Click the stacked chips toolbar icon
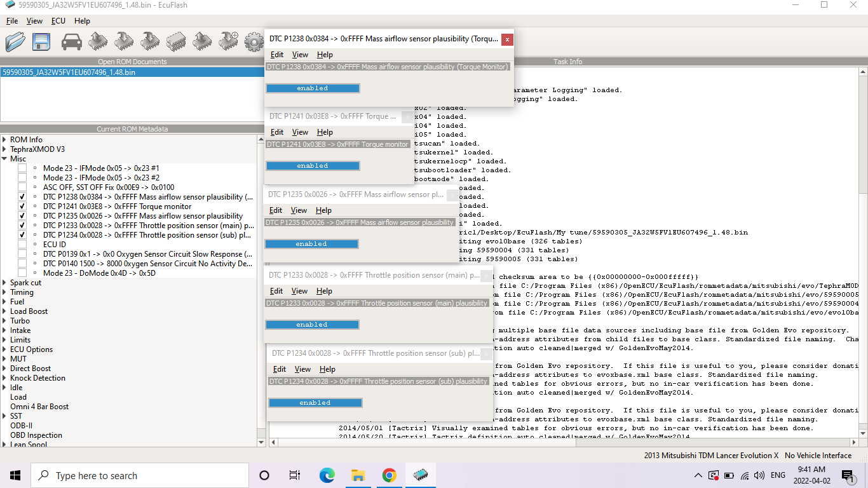The width and height of the screenshot is (868, 488). point(175,42)
